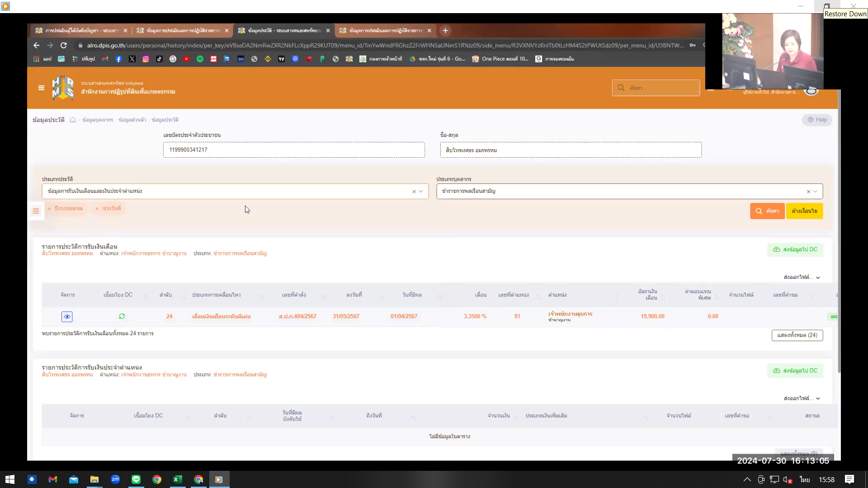Open the One Piece bookmark
The image size is (868, 488).
coord(500,59)
